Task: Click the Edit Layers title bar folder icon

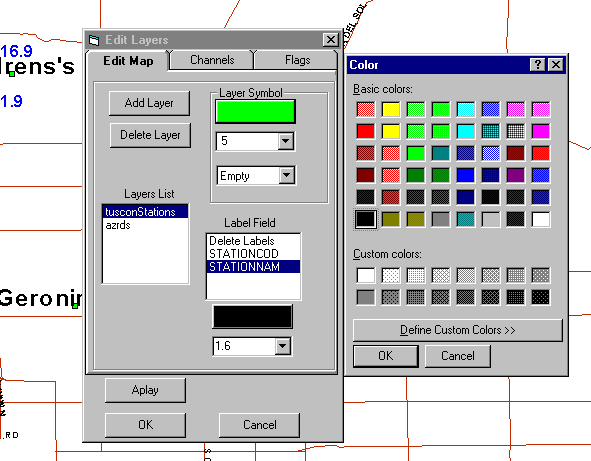Action: (94, 40)
